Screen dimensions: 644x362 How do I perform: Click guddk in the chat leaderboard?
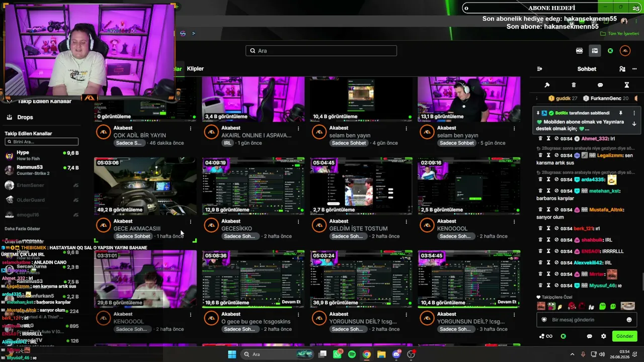pyautogui.click(x=563, y=99)
